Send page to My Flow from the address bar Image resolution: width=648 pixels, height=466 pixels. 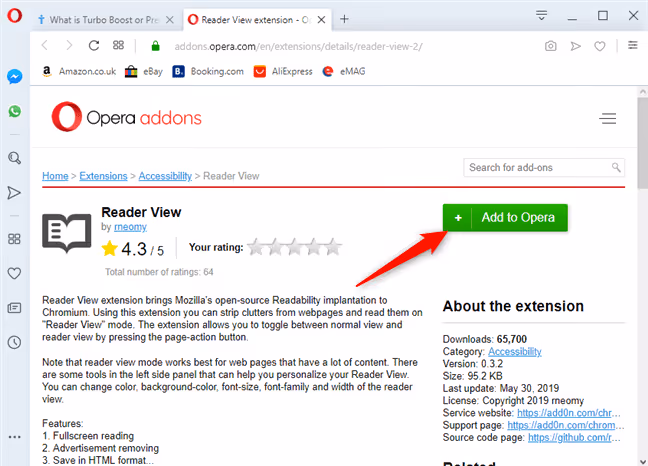click(x=575, y=46)
